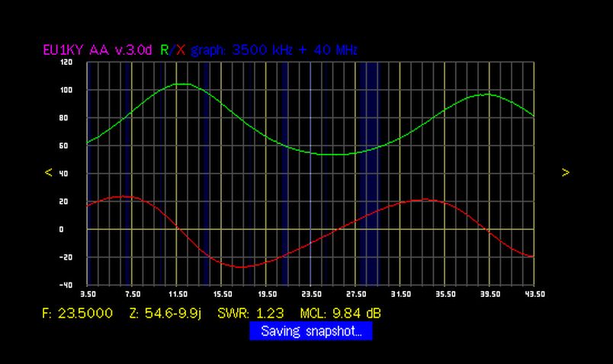The image size is (613, 364).
Task: Click the MCL: 9.84 dB readout
Action: pyautogui.click(x=342, y=313)
